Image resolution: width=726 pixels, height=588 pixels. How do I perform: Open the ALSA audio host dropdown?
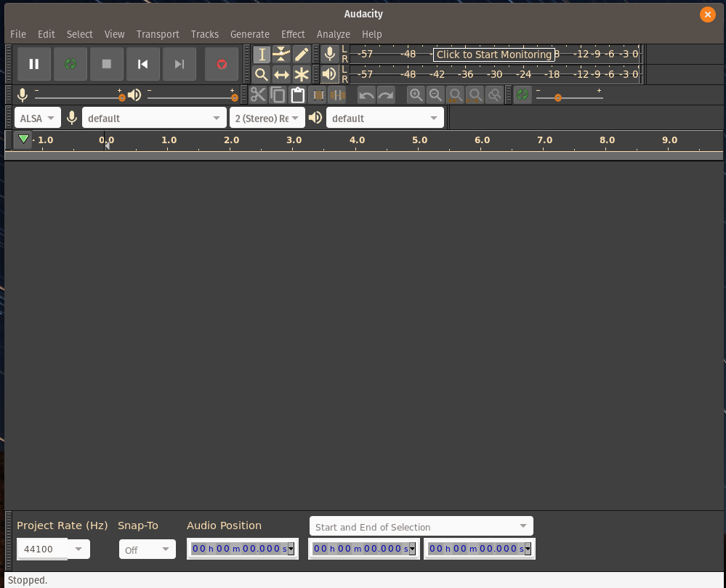pos(37,118)
